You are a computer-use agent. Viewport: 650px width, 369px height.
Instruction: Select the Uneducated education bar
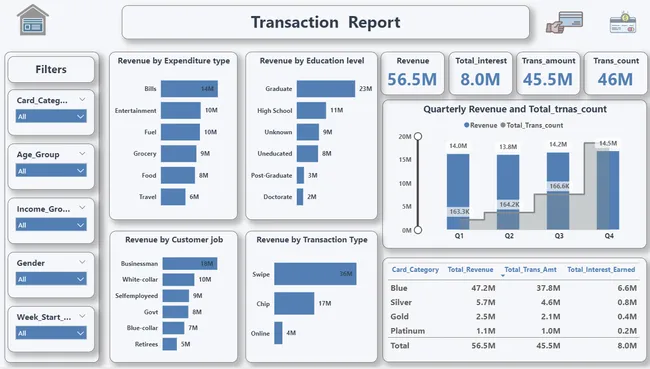coord(307,153)
